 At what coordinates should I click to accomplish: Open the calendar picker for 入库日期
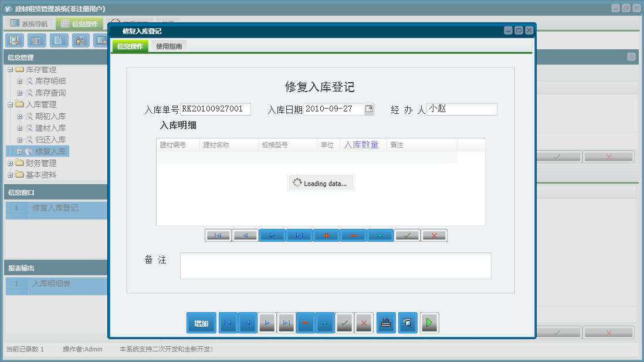tap(369, 109)
